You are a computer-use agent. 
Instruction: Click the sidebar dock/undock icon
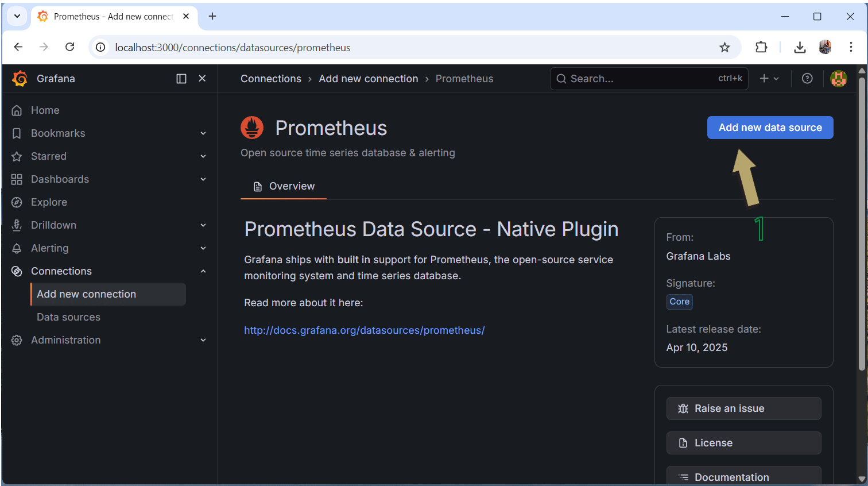click(181, 78)
